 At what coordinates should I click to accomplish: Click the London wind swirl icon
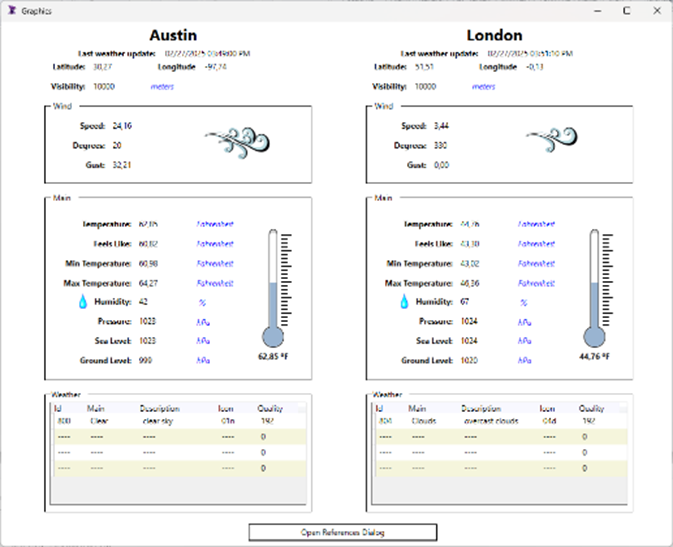click(562, 143)
